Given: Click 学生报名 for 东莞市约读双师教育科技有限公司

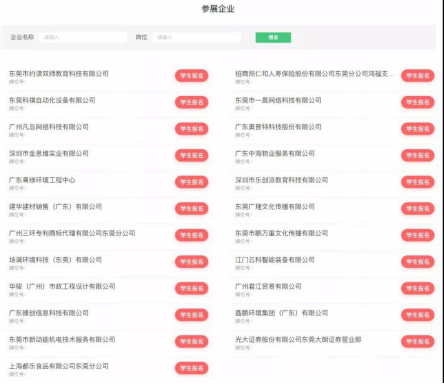Looking at the screenshot, I should point(192,76).
